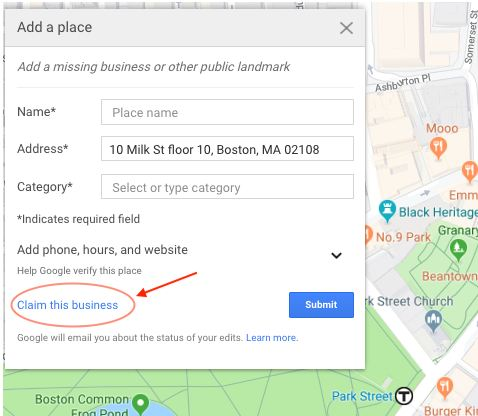This screenshot has width=478, height=416.
Task: Select the No.9 Park restaurant pin
Action: 368,235
